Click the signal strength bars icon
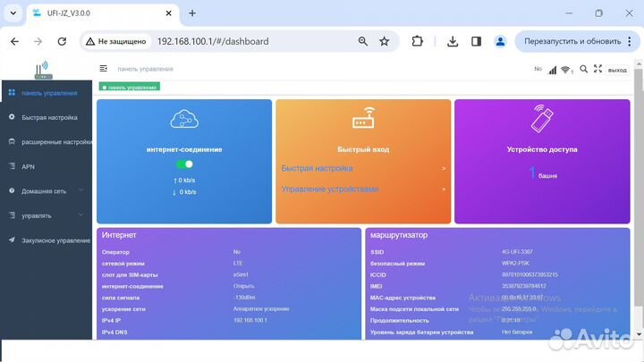The image size is (644, 362). (x=552, y=70)
